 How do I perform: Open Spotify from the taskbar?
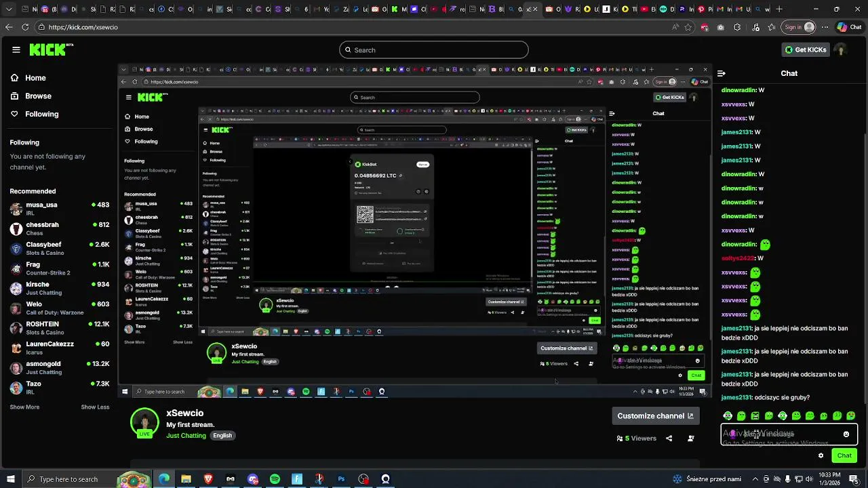[275, 479]
